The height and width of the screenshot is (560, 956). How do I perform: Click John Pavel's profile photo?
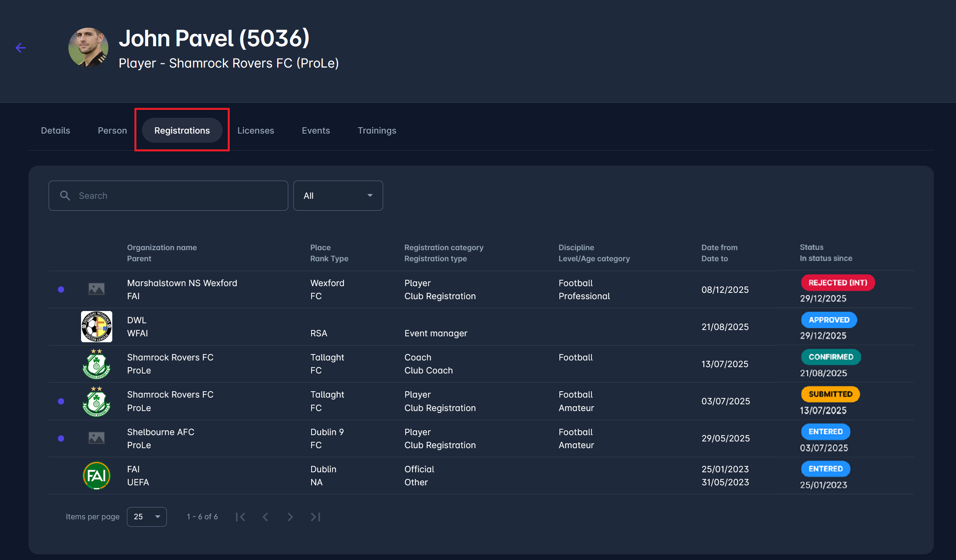pos(88,47)
